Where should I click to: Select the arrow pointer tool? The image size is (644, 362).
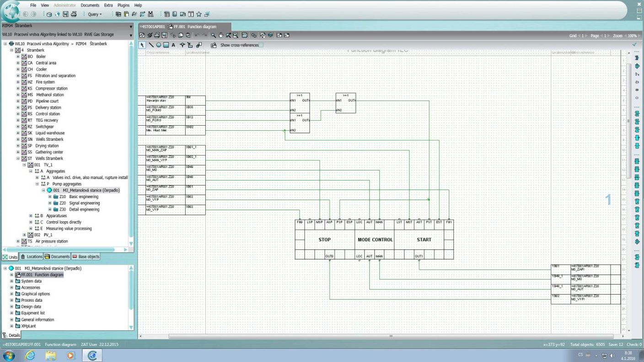(142, 45)
